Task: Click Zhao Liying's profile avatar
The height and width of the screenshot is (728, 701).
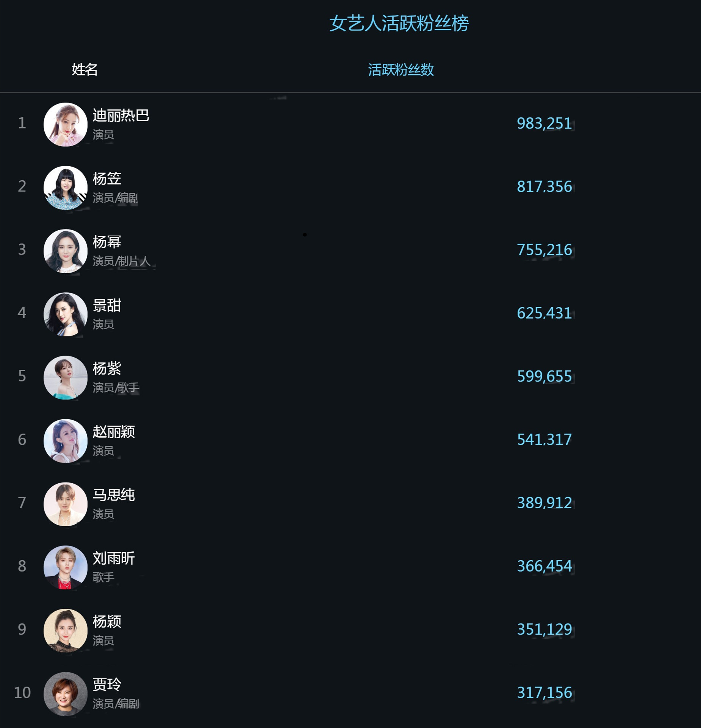Action: coord(66,441)
